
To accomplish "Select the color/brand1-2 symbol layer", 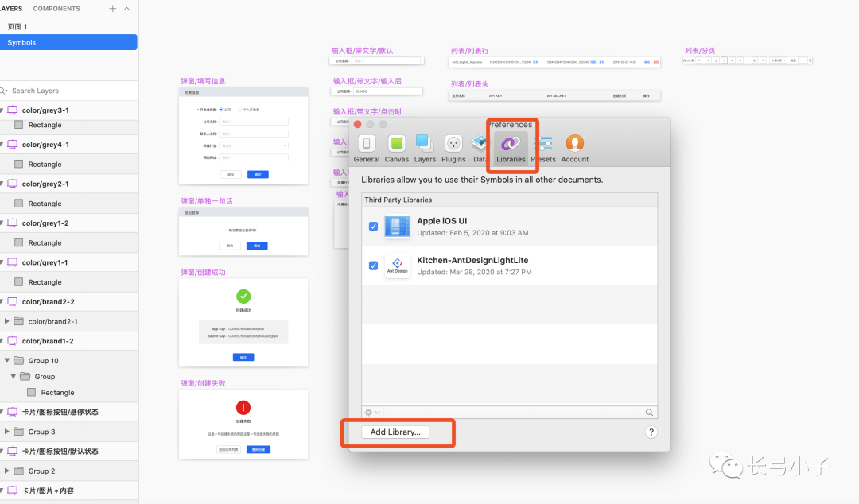I will (x=68, y=341).
